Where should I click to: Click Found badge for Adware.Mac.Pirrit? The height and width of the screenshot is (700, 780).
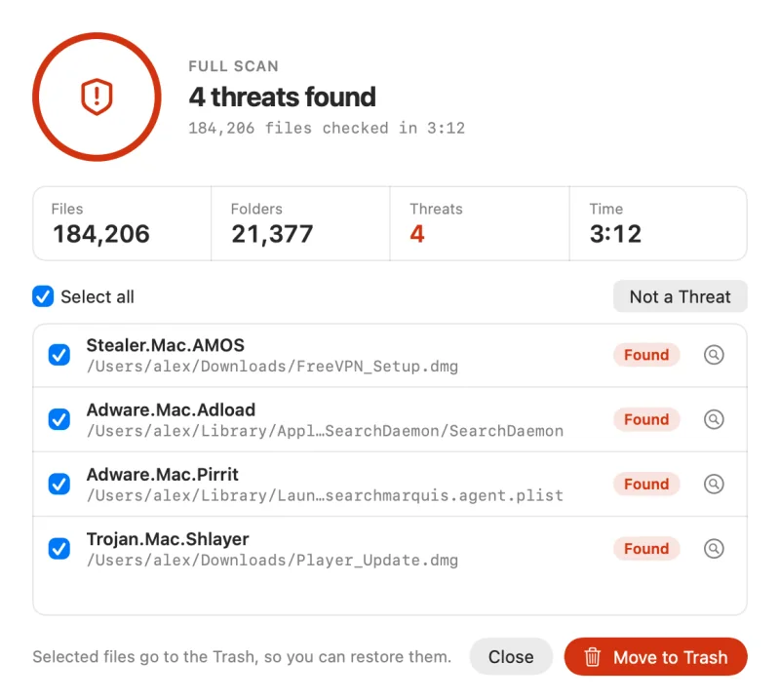[x=646, y=485]
